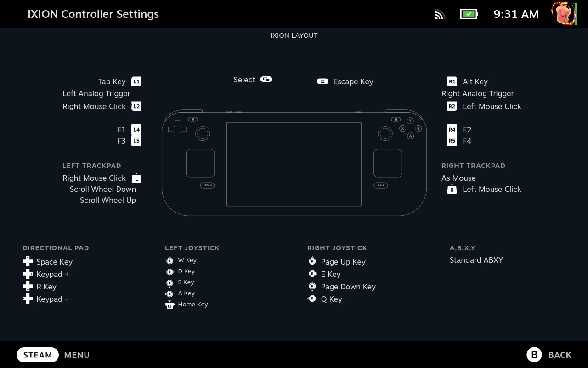
Task: Select the L3 click icon for Home Key
Action: [x=170, y=305]
